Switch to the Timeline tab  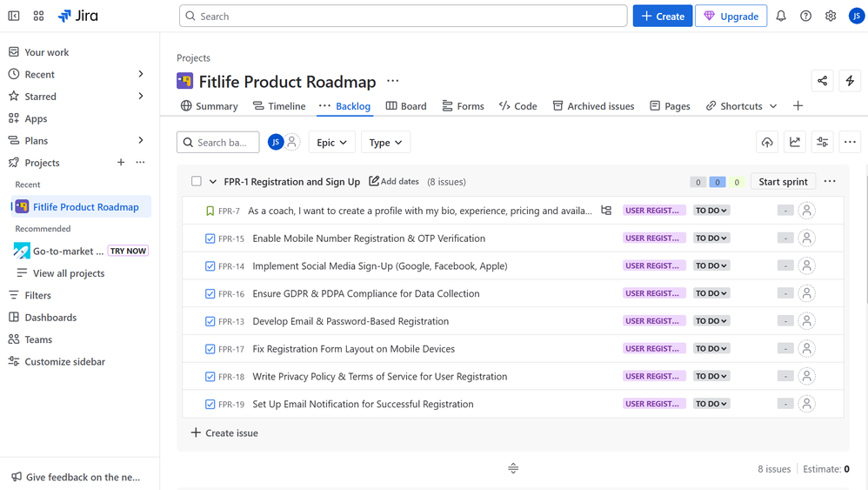point(279,106)
